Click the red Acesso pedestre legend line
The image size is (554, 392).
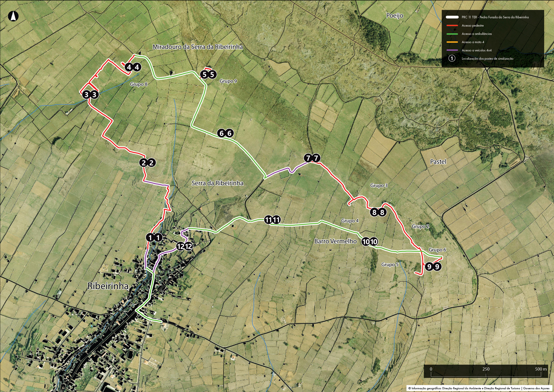click(452, 25)
